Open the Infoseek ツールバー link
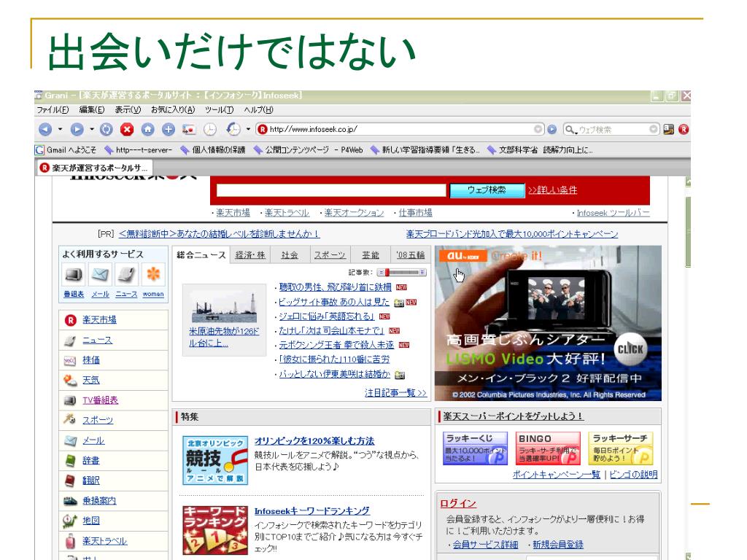747x560 pixels. tap(613, 213)
